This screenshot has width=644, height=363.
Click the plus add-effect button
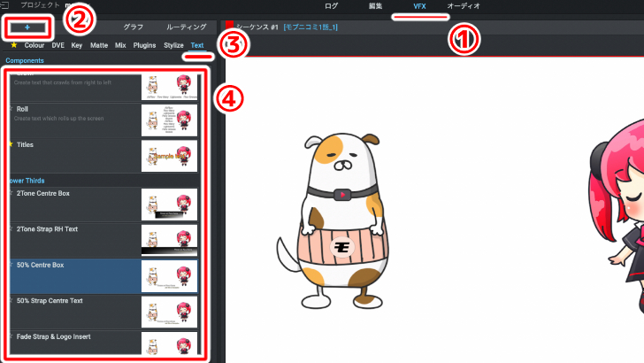point(27,27)
